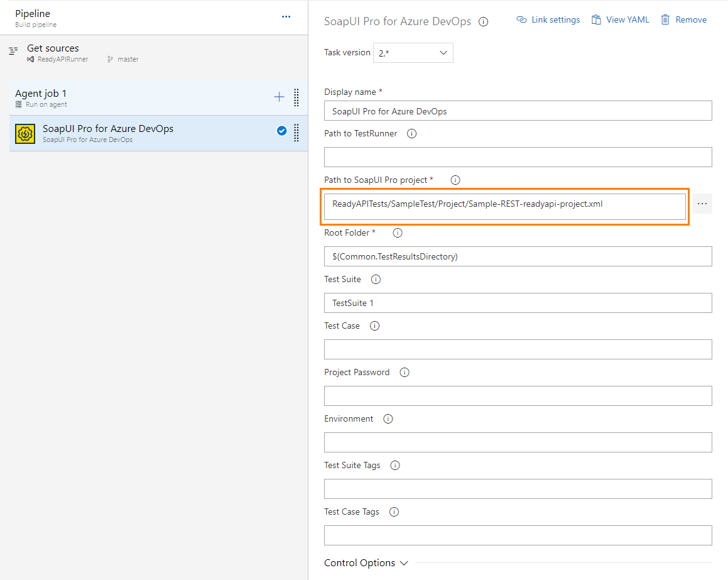Click the Get sources list icon
The height and width of the screenshot is (580, 728).
[13, 51]
